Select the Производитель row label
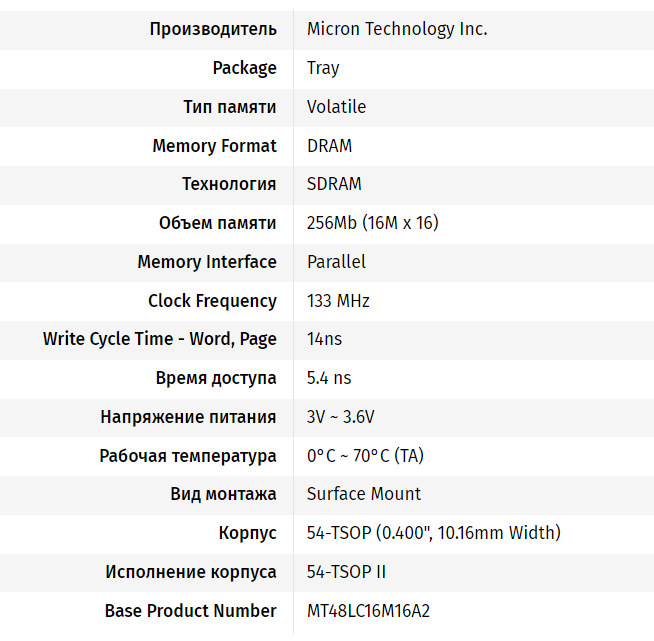The image size is (654, 641). [213, 29]
